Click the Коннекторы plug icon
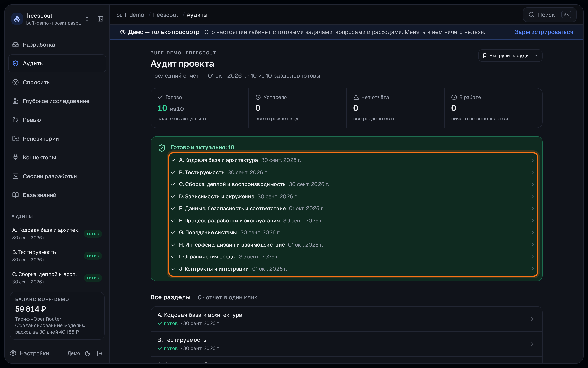The width and height of the screenshot is (588, 368). pos(16,157)
